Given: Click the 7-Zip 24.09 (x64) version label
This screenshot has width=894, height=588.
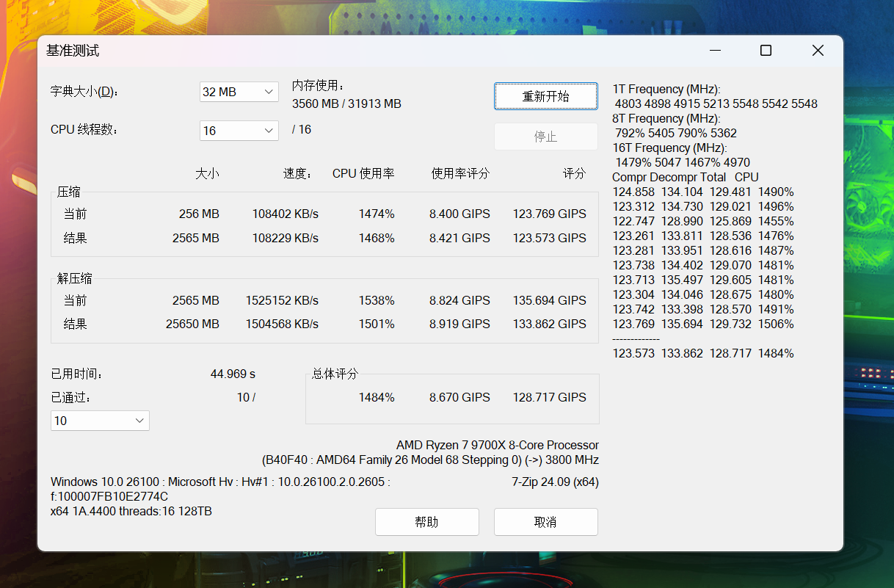Looking at the screenshot, I should tap(555, 482).
